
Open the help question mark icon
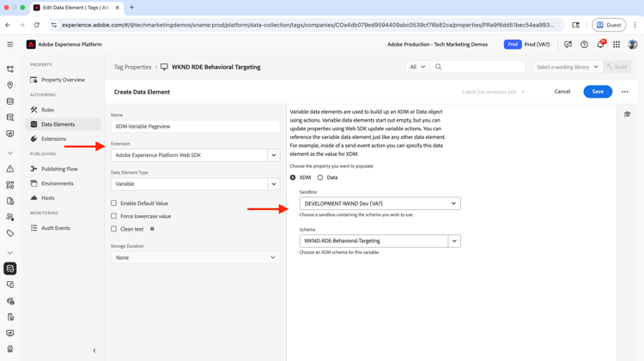pos(584,45)
